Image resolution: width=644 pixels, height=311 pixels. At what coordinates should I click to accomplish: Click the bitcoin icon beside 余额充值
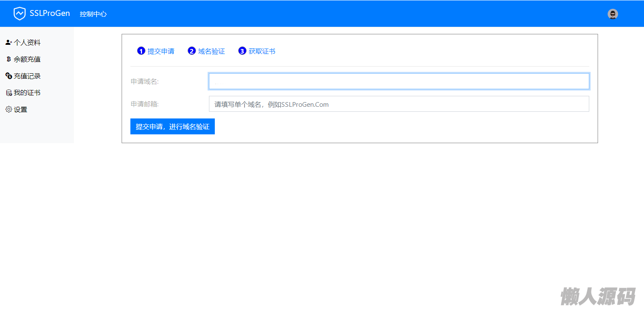pos(8,59)
